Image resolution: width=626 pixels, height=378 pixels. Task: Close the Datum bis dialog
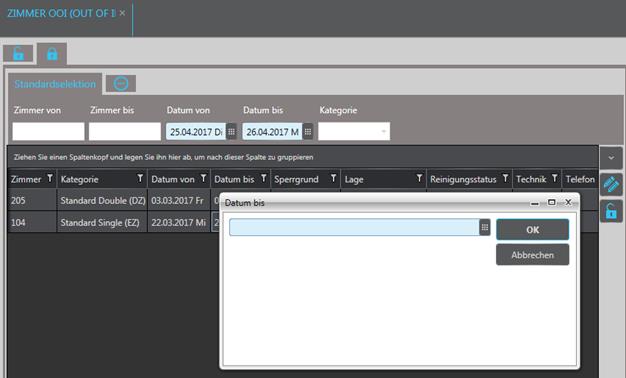[x=568, y=202]
